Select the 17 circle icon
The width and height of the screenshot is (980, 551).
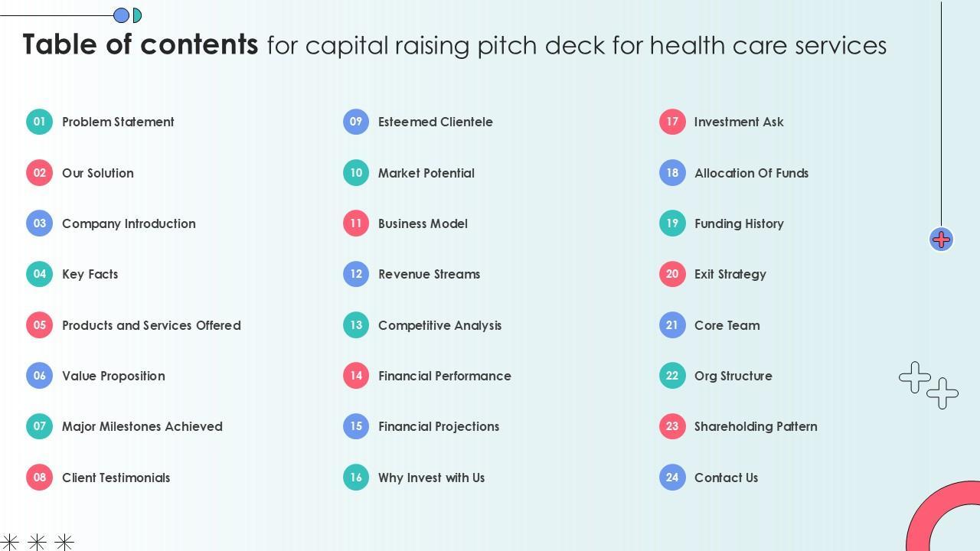pyautogui.click(x=672, y=122)
